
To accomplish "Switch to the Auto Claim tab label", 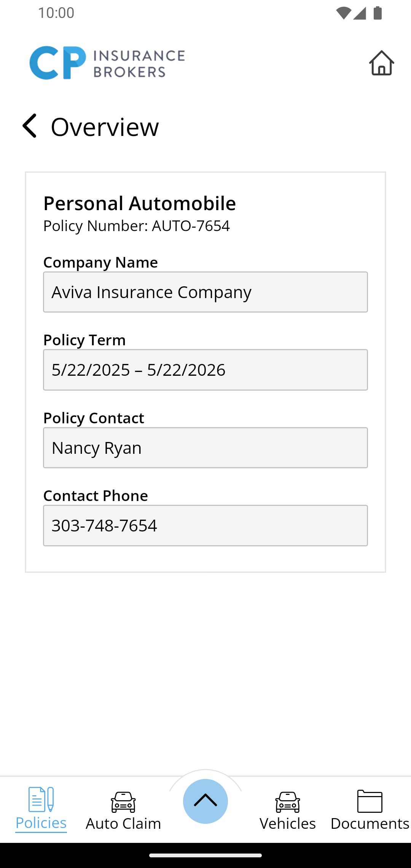I will [x=123, y=823].
